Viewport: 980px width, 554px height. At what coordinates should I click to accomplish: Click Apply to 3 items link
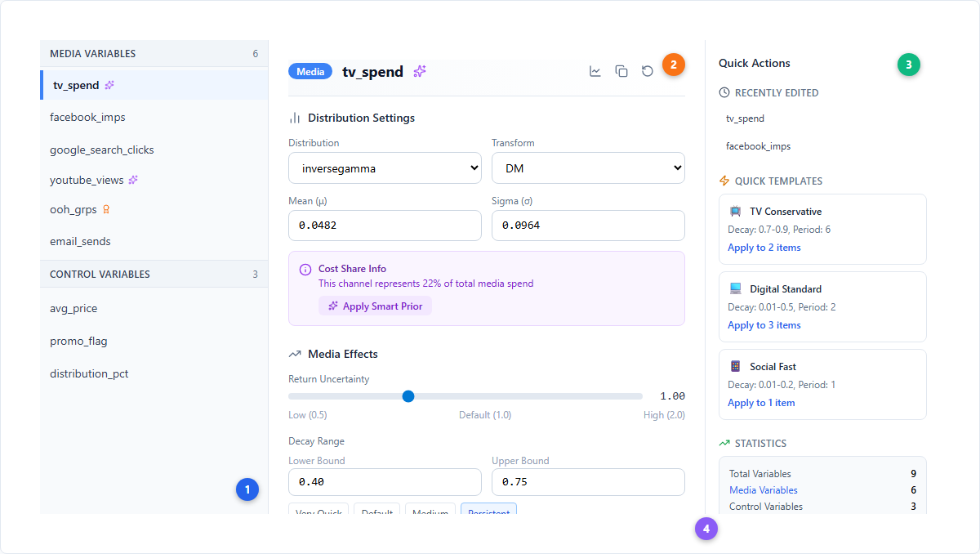point(764,325)
